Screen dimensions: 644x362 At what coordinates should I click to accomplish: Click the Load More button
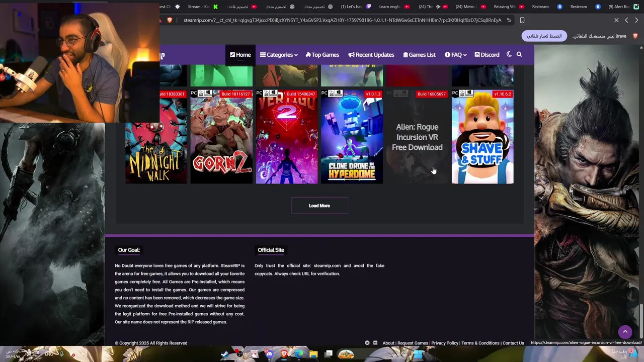(319, 206)
